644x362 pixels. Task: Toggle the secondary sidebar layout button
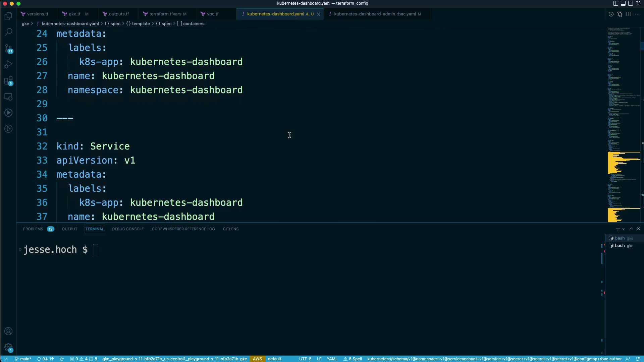[630, 3]
